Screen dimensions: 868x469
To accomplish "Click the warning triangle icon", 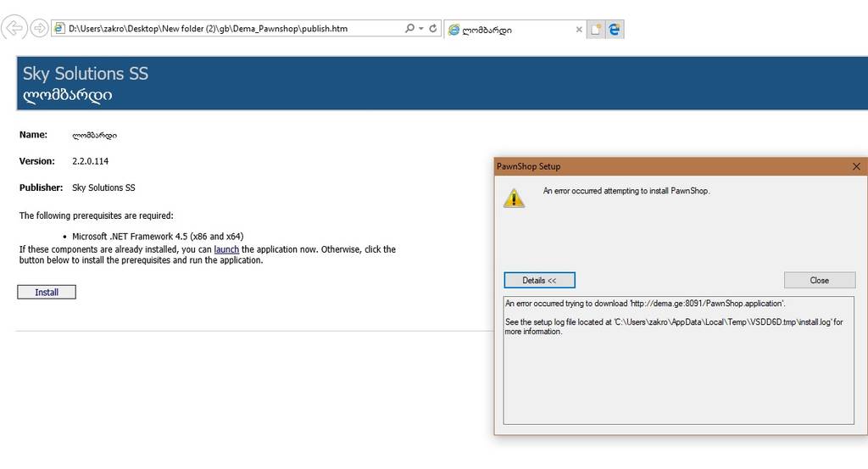I will pos(514,198).
